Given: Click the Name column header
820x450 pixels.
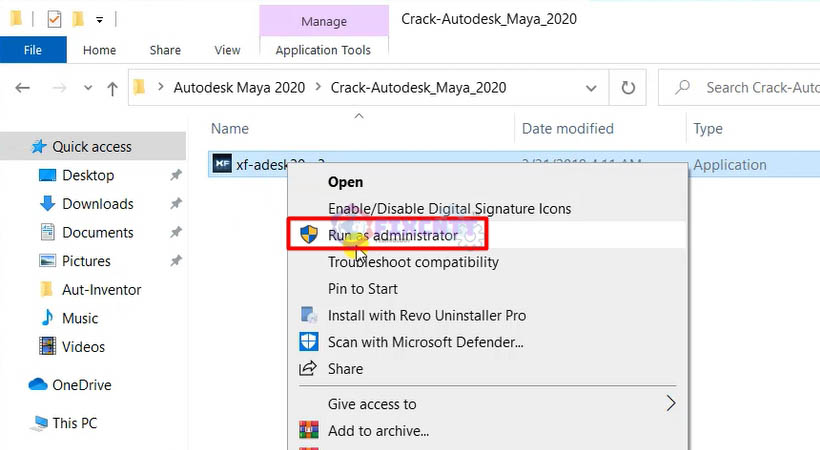Looking at the screenshot, I should [230, 129].
